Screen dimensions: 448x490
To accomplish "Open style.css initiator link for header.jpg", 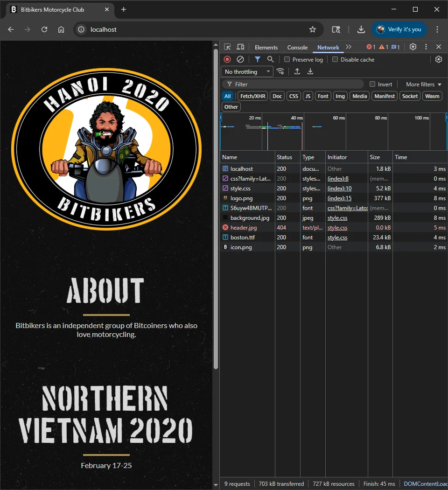I will (x=337, y=228).
